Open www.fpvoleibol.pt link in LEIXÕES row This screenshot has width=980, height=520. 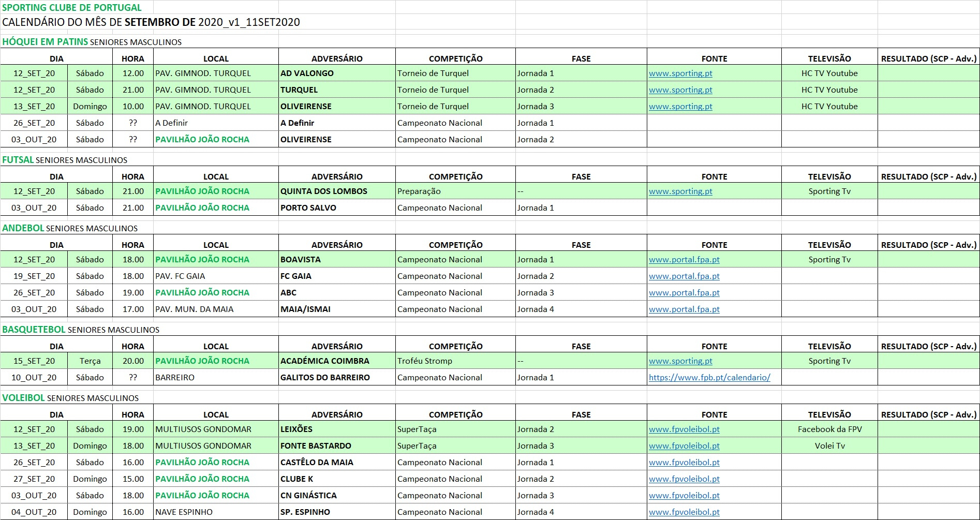684,429
